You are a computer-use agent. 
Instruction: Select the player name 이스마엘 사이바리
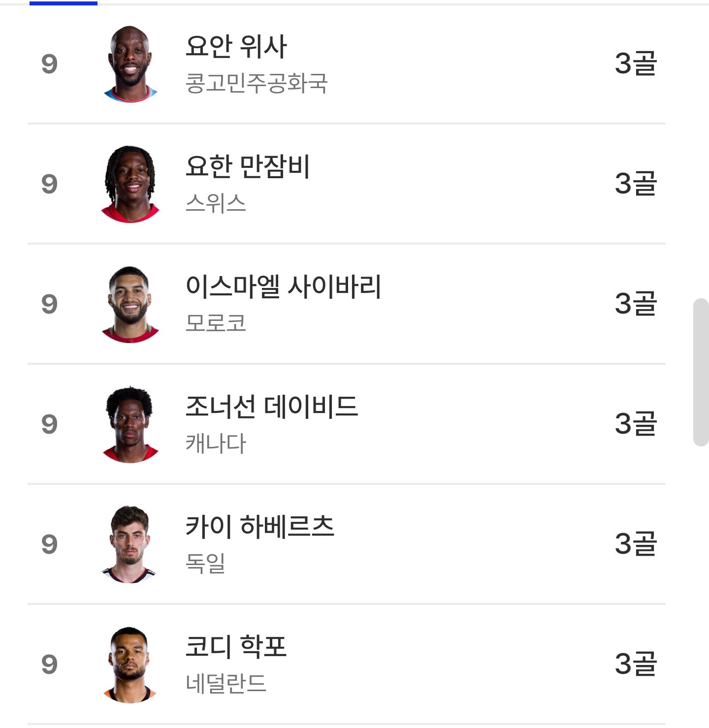coord(283,286)
